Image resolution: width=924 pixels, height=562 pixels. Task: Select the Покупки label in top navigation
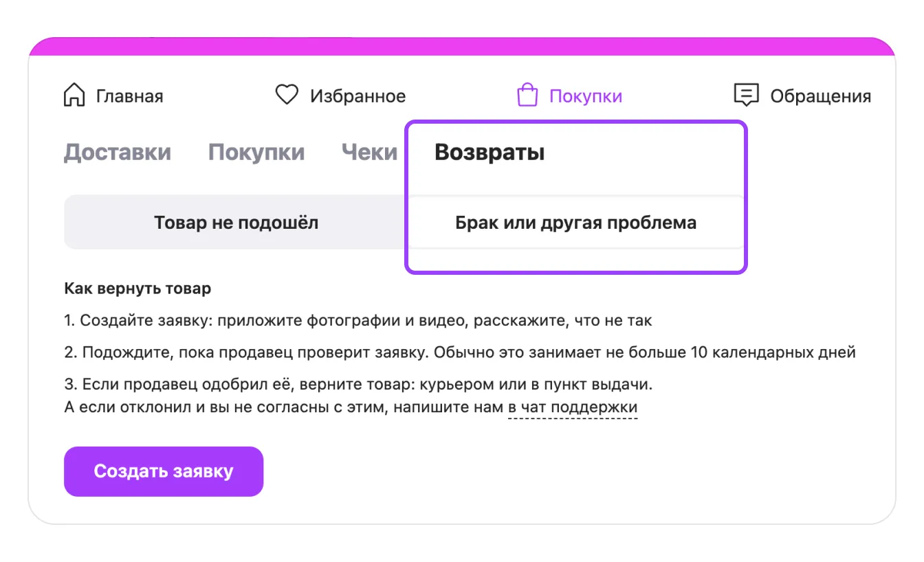[x=585, y=96]
